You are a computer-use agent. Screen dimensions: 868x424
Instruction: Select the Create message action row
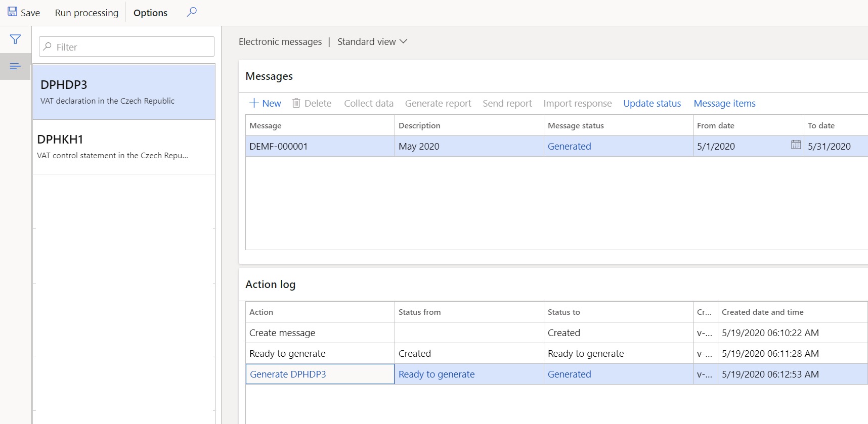click(x=556, y=333)
